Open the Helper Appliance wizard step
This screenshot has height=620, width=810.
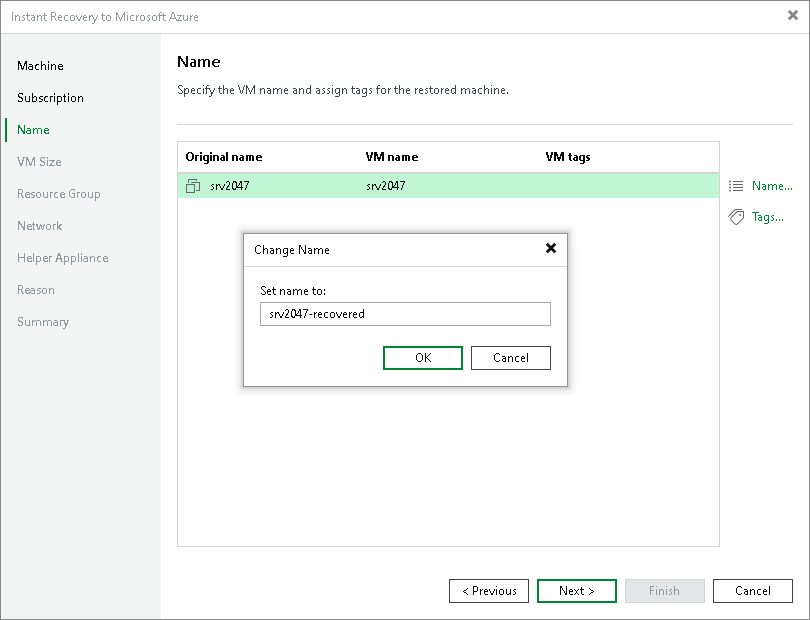click(x=63, y=258)
